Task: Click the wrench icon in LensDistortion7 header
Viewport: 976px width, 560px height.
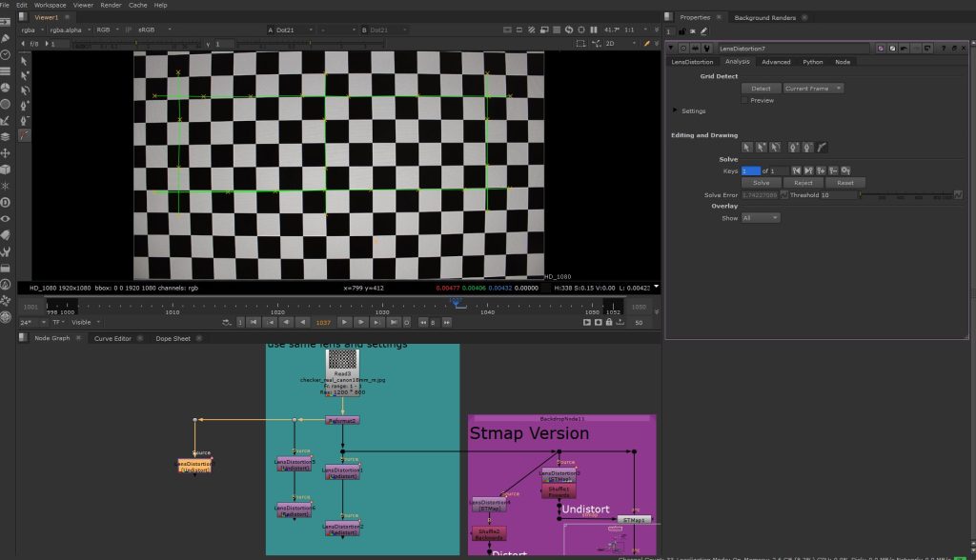Action: tap(707, 48)
